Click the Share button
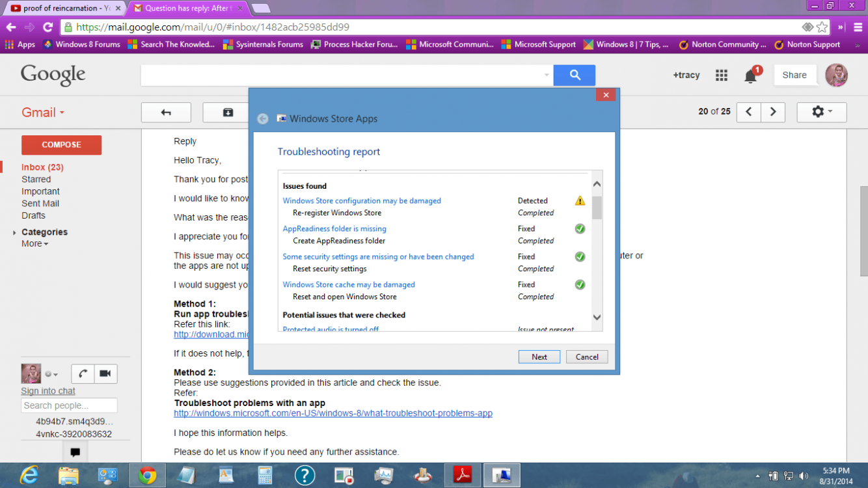Viewport: 868px width, 488px height. (x=794, y=75)
